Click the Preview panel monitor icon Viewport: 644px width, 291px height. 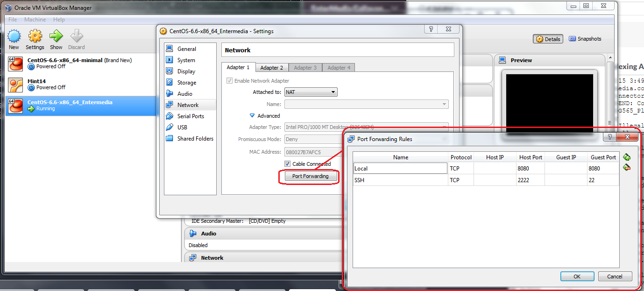[x=502, y=60]
